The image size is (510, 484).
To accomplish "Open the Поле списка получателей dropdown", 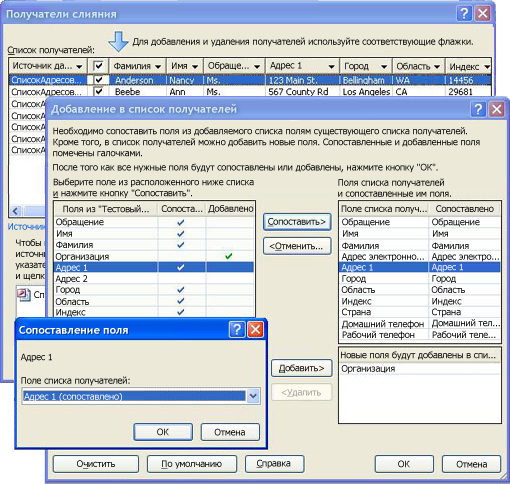I will pyautogui.click(x=253, y=396).
